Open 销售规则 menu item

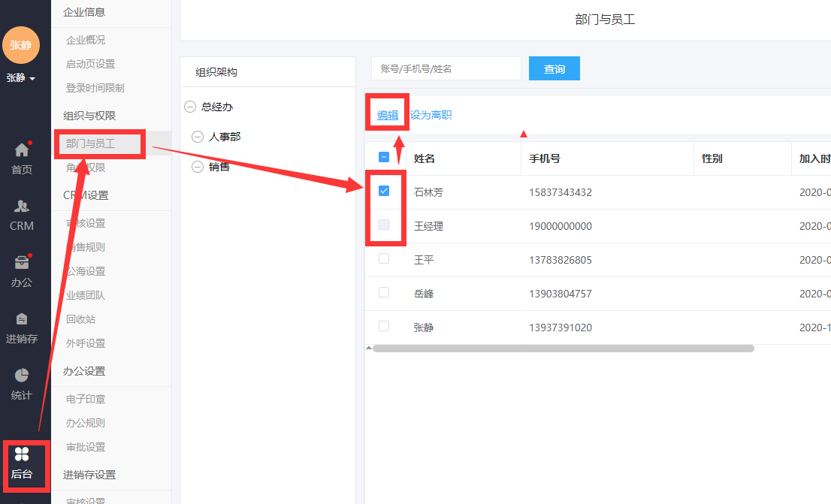coord(86,247)
